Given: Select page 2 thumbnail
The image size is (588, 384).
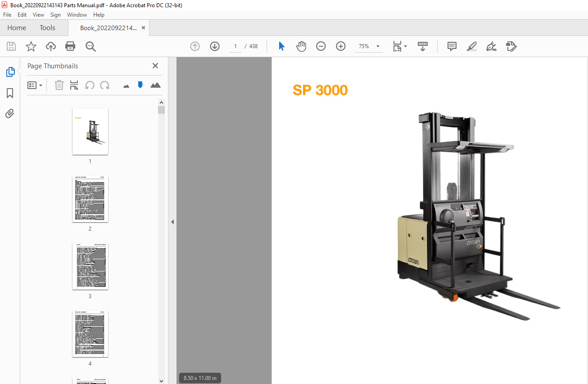Looking at the screenshot, I should coord(90,199).
